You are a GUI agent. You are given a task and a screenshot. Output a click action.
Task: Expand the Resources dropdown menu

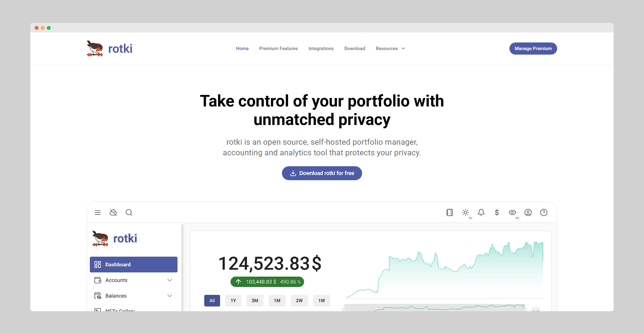click(390, 49)
